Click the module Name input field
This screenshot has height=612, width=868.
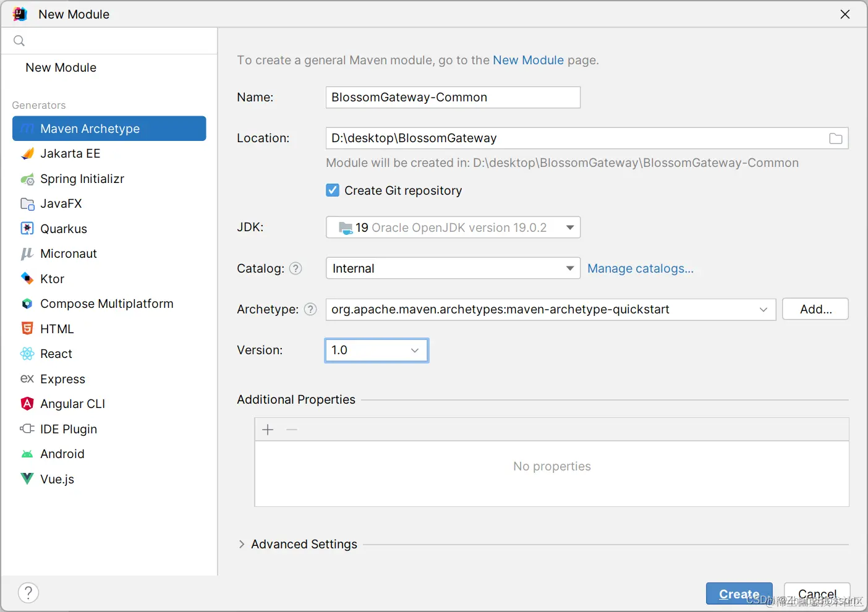[x=453, y=98]
